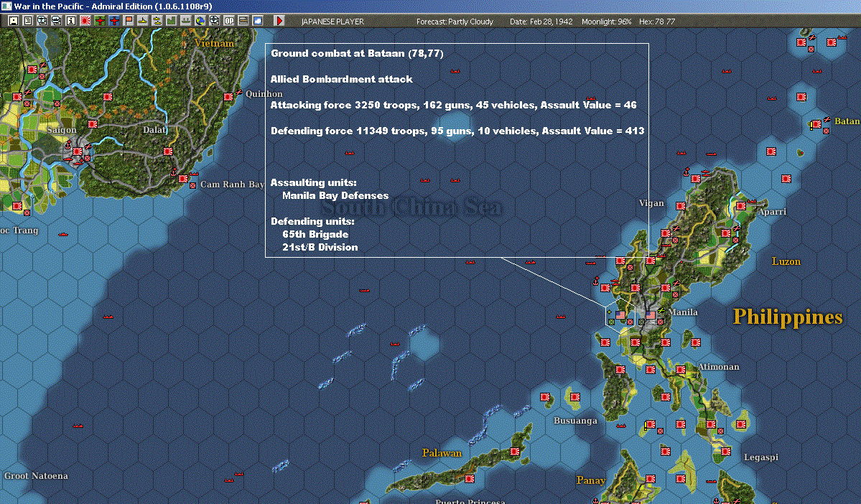861x504 pixels.
Task: Open the information 'i' toolbar icon
Action: (71, 21)
